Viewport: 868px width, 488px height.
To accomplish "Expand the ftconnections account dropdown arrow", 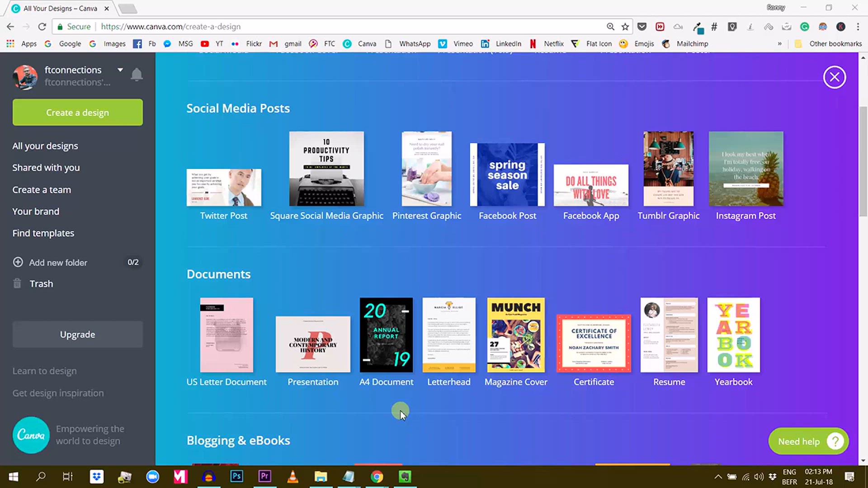I will [120, 70].
